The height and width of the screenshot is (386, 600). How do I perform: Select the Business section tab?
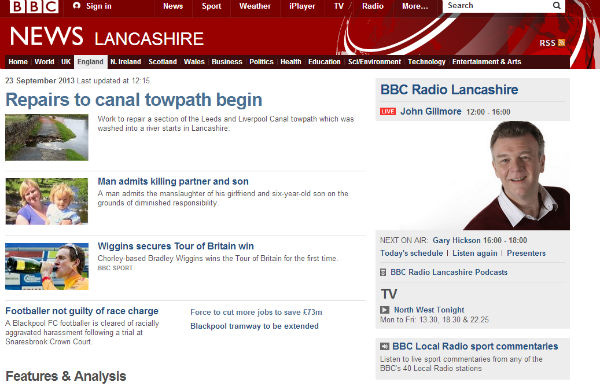[x=227, y=62]
